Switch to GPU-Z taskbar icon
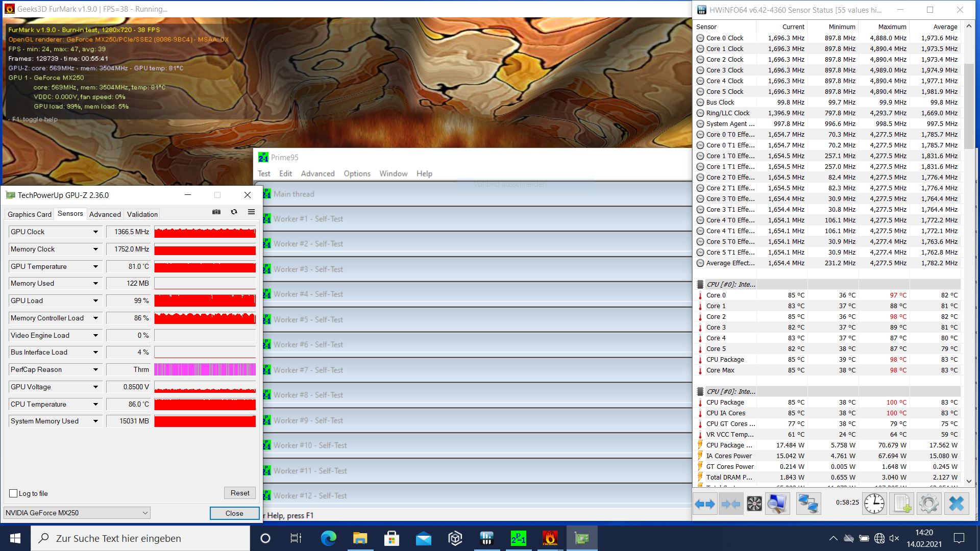 [581, 538]
